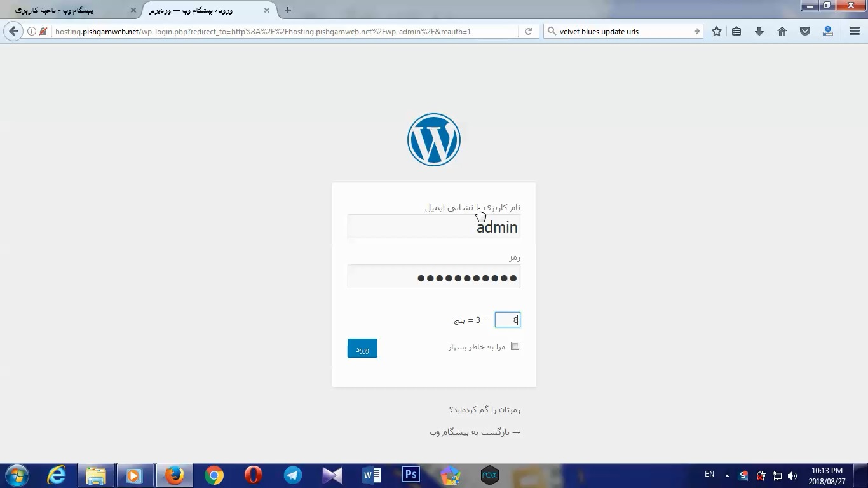Click the volume speaker tray icon
The image size is (868, 488).
click(x=792, y=476)
